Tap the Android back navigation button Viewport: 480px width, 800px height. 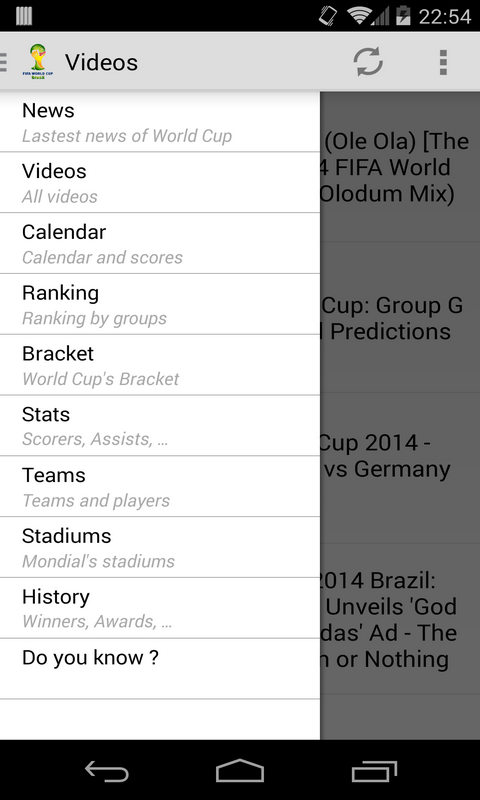pyautogui.click(x=106, y=770)
